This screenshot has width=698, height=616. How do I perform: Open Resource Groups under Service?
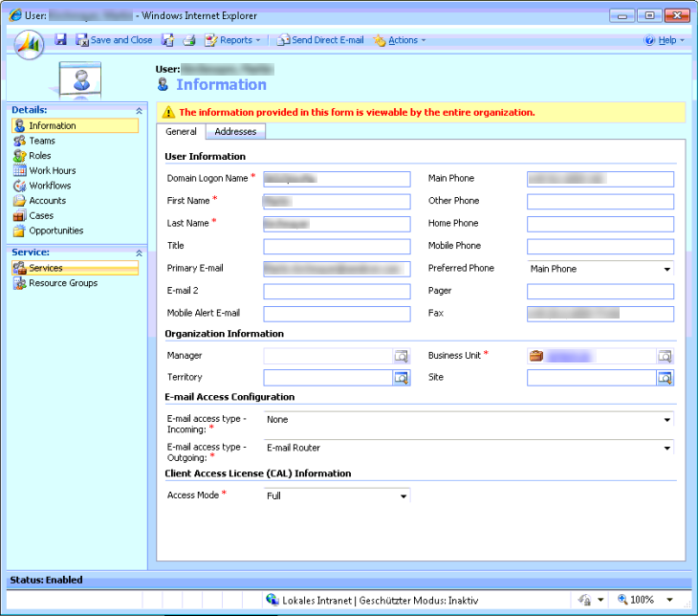point(63,283)
